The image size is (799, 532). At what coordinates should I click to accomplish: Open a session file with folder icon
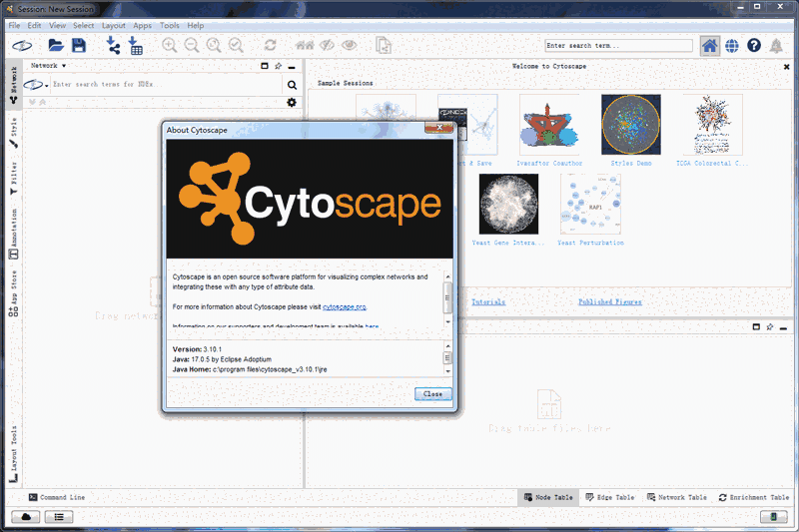coord(56,45)
